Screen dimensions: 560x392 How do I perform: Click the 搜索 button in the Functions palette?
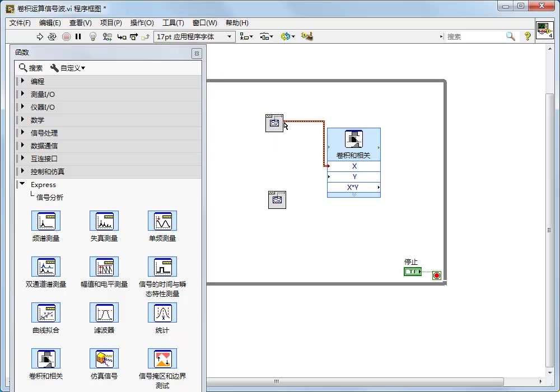[30, 68]
